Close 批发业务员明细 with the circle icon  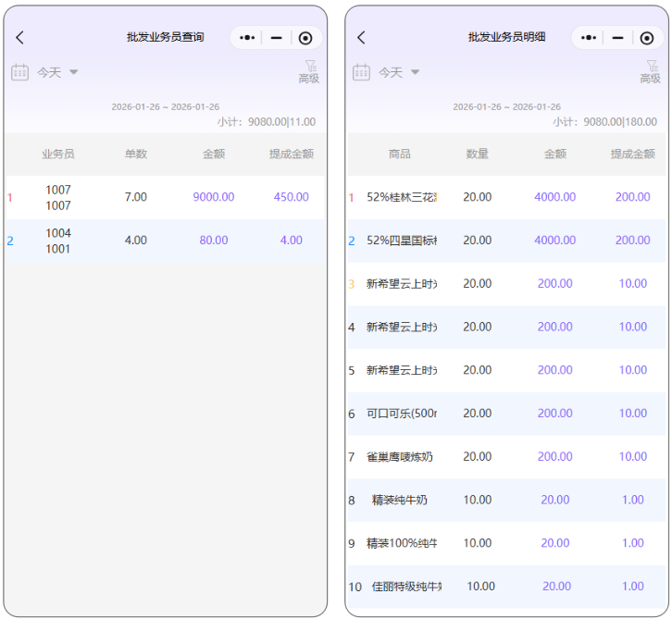pyautogui.click(x=647, y=38)
